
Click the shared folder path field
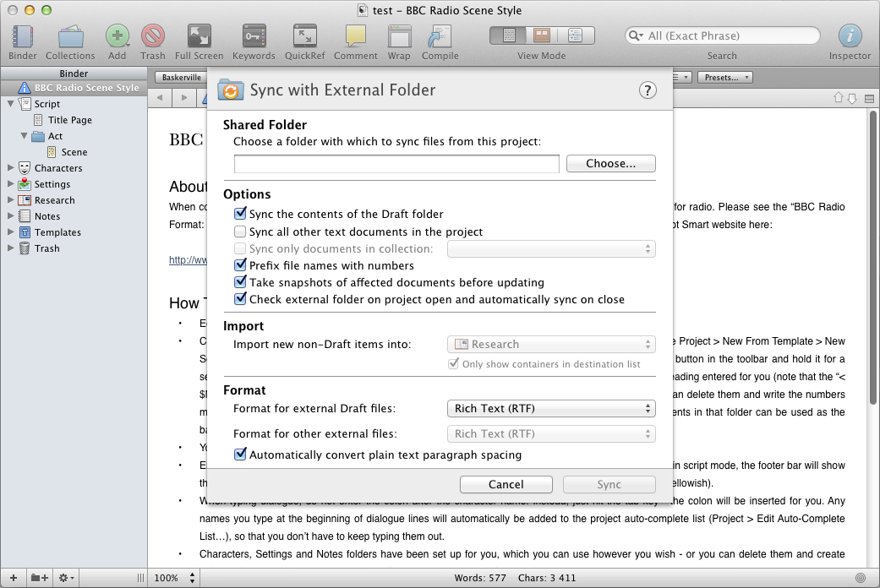point(396,164)
